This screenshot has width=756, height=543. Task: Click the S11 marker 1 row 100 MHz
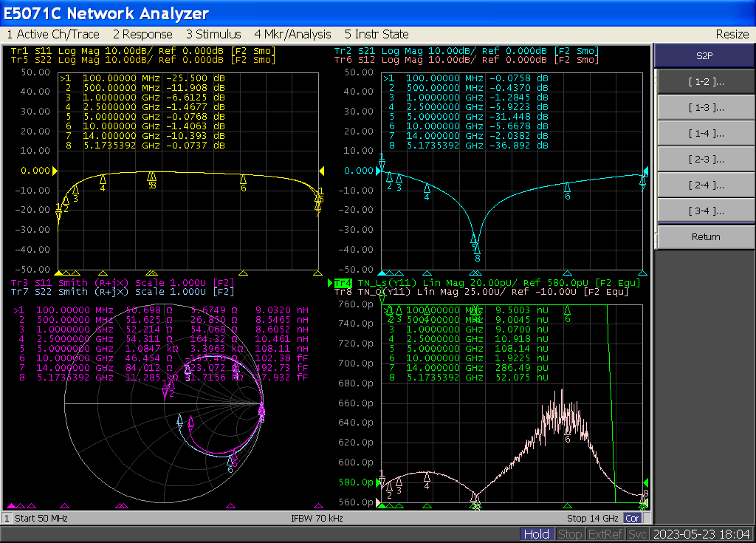pyautogui.click(x=142, y=78)
